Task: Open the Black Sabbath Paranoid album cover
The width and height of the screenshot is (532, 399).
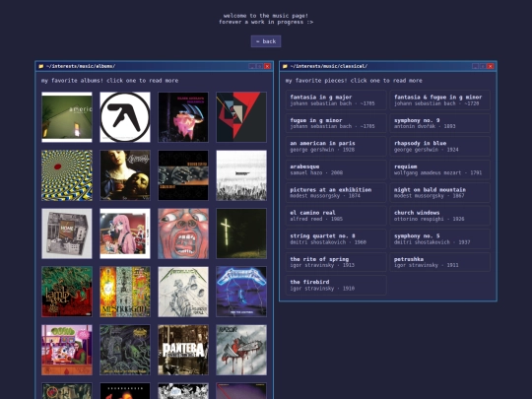Action: point(183,117)
